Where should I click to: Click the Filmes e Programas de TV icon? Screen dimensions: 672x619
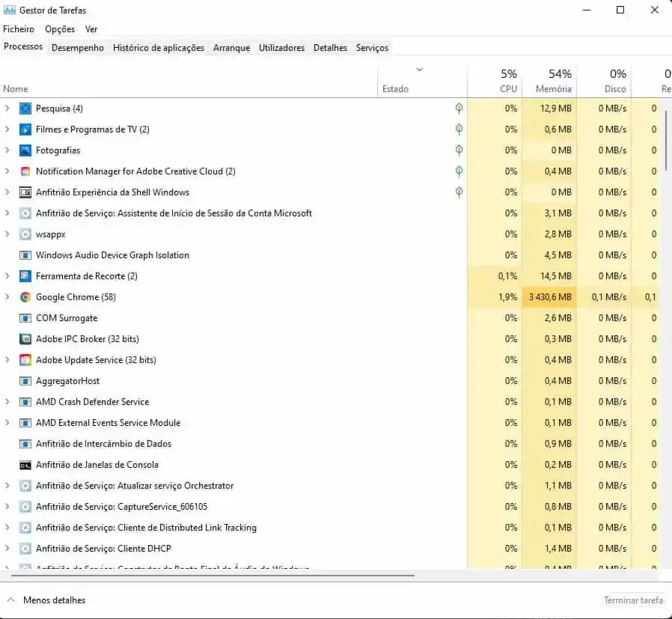(25, 129)
